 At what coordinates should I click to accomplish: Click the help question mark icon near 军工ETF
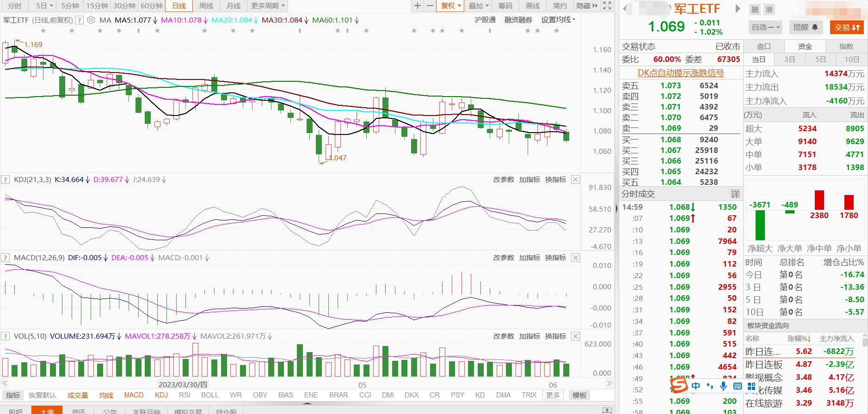[x=79, y=20]
